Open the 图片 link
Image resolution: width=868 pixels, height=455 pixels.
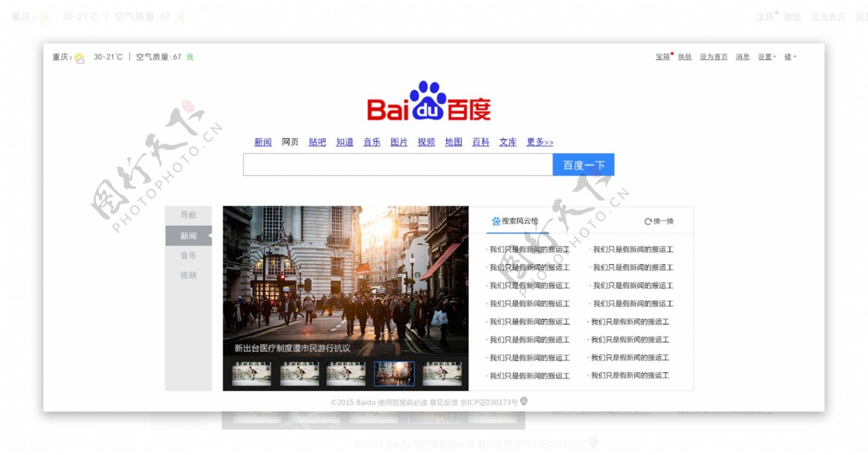click(399, 142)
